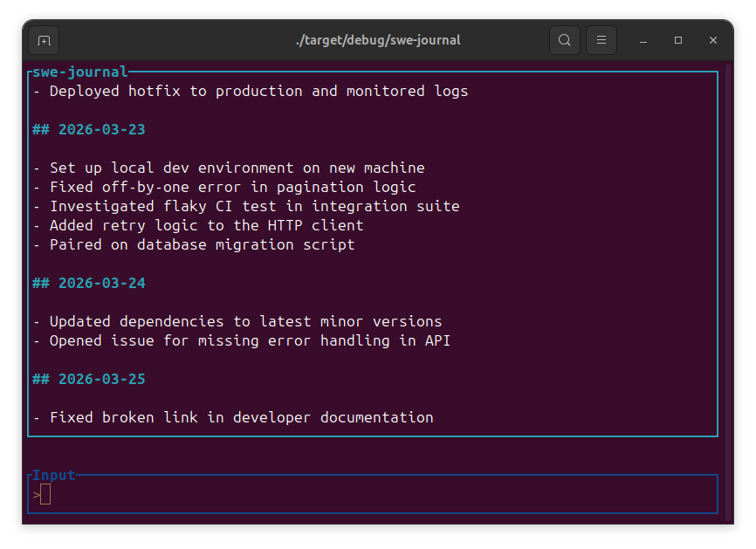Click the entry Paired on database migration script
Viewport: 756px width, 549px height.
point(194,245)
